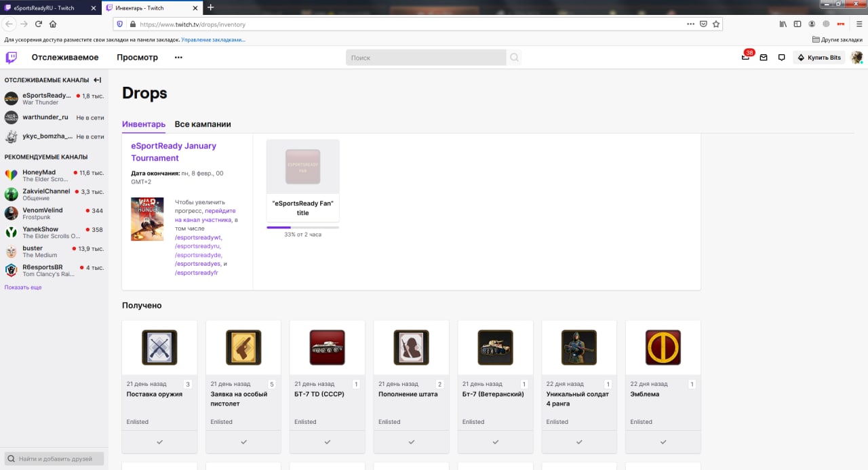
Task: Click Показать еще in sidebar
Action: 23,288
